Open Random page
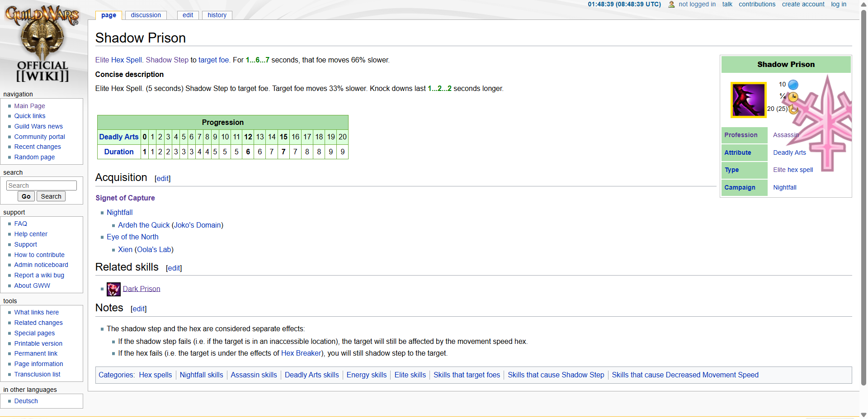The height and width of the screenshot is (419, 868). point(34,157)
